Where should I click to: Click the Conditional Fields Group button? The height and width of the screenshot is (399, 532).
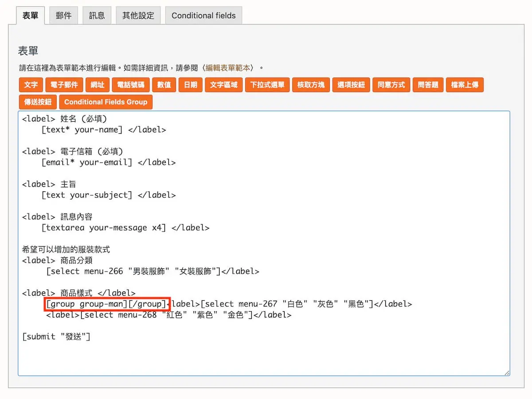coord(106,102)
